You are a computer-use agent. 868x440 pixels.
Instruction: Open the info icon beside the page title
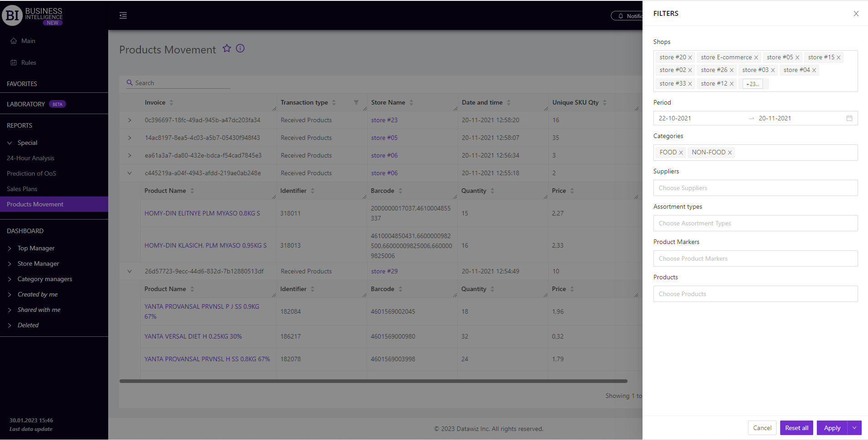(x=240, y=48)
